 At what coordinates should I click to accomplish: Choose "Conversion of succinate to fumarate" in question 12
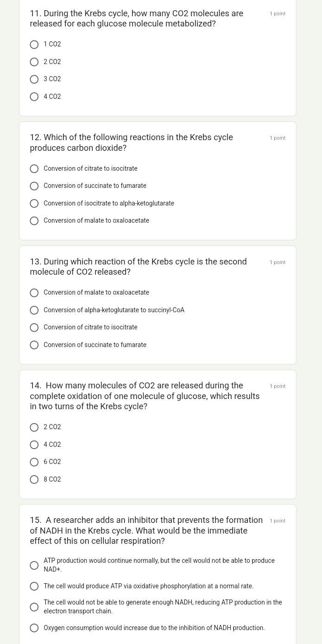click(34, 186)
